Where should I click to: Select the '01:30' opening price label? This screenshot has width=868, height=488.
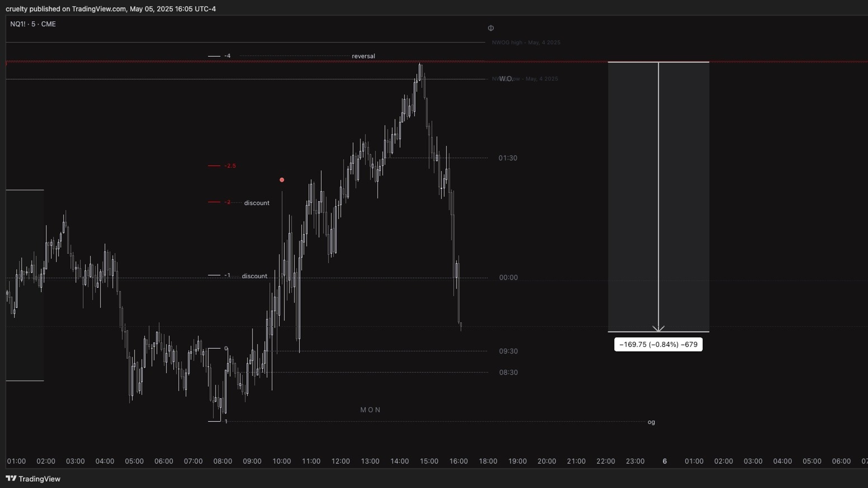coord(508,158)
